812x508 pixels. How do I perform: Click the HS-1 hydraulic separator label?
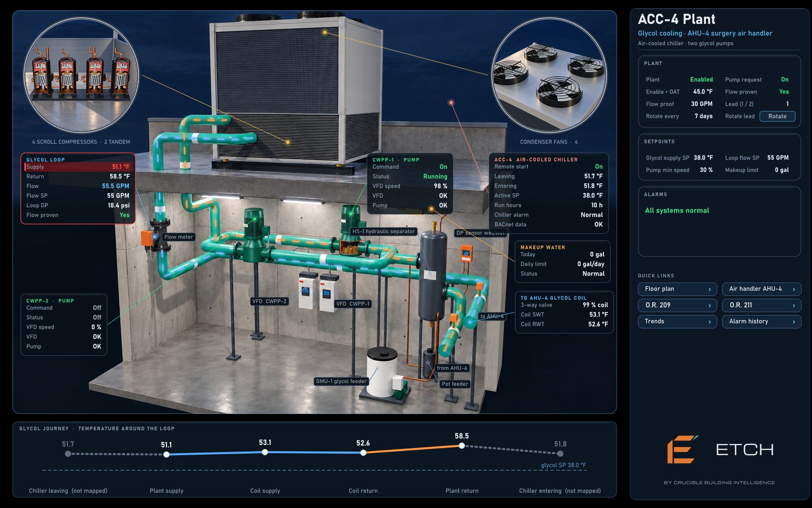tap(384, 232)
